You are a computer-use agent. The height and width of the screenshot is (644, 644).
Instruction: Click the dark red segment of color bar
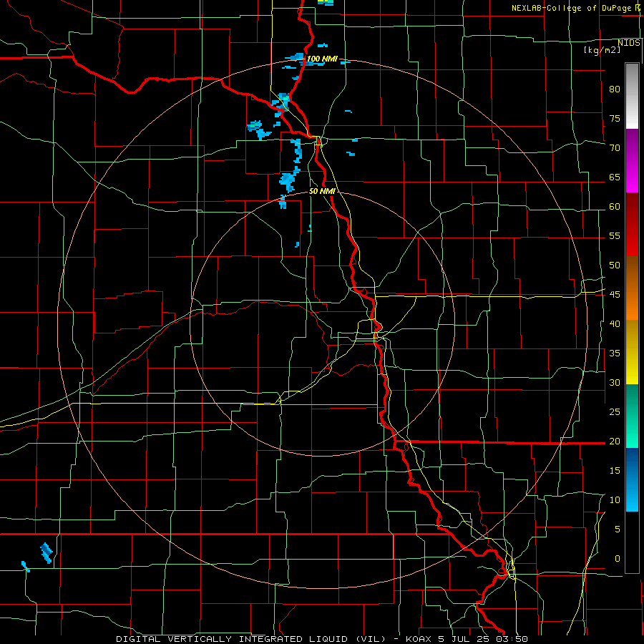[x=632, y=224]
